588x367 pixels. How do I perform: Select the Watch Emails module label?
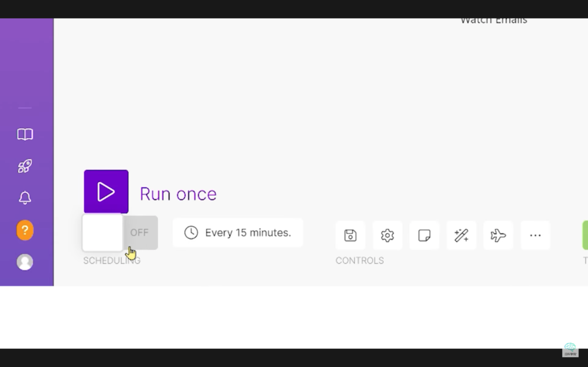coord(493,20)
